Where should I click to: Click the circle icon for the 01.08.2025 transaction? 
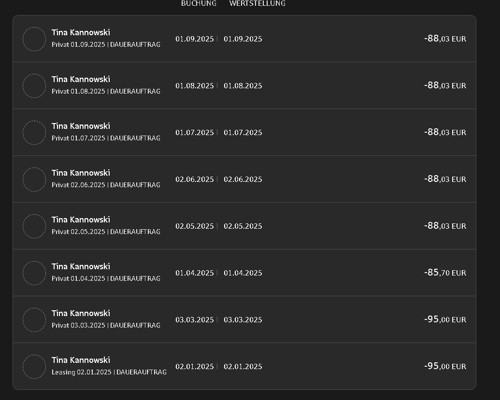[34, 86]
